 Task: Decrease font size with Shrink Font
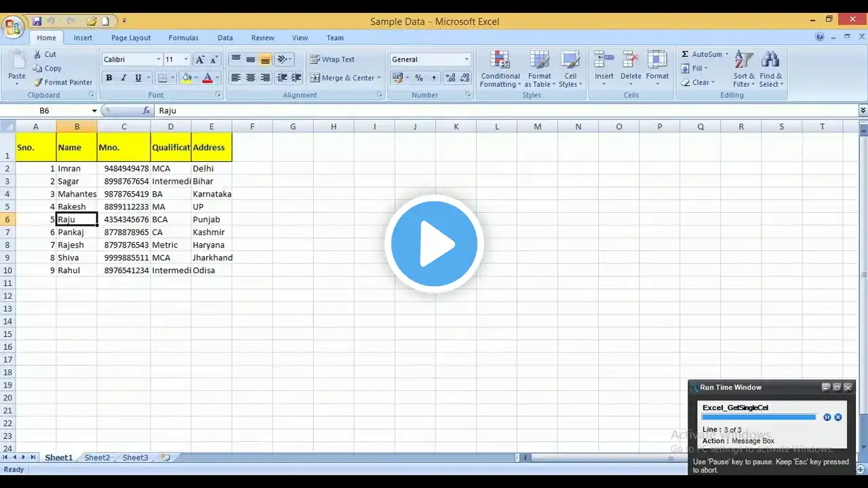pos(214,60)
